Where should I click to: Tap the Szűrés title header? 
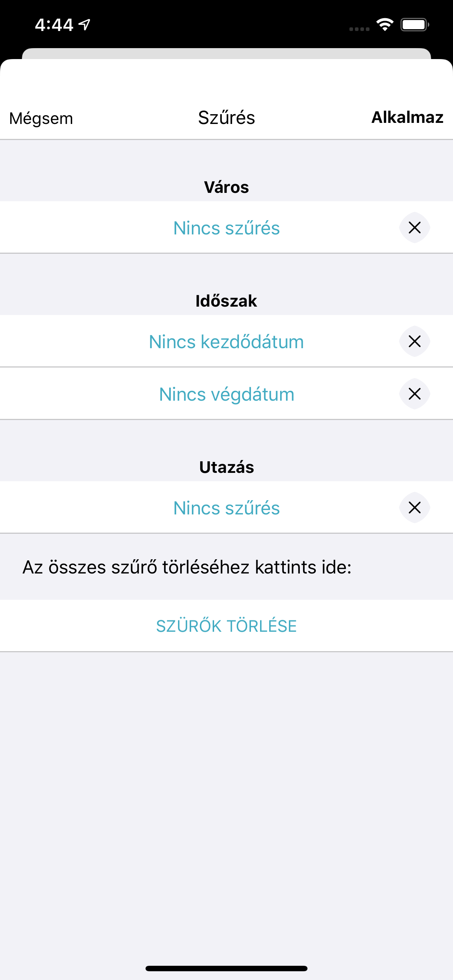[226, 117]
